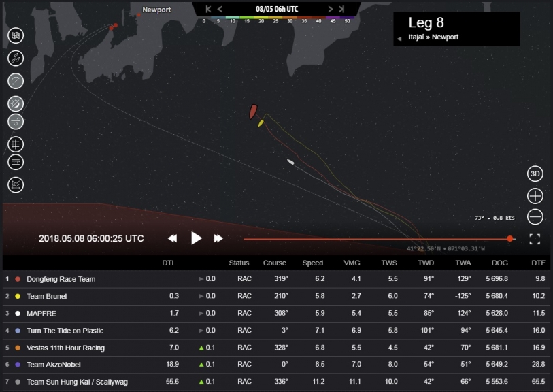Click Team Brunel's yellow color dot
Image resolution: width=553 pixels, height=392 pixels.
click(x=18, y=296)
